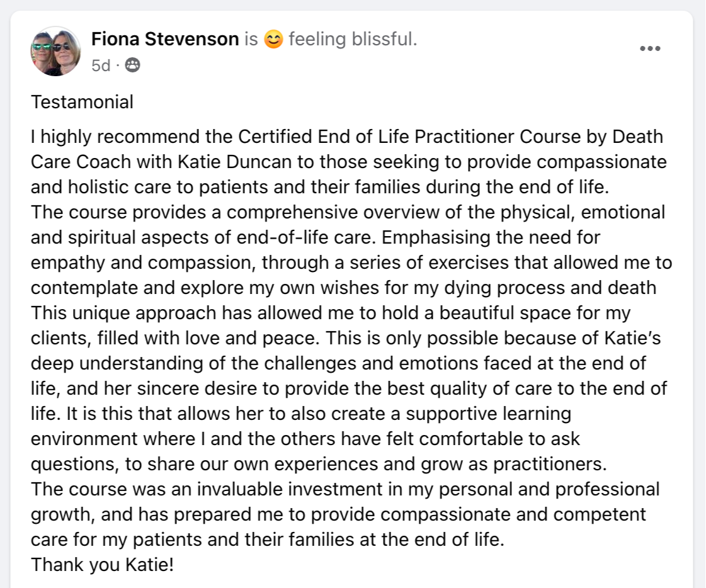Open the Fiona Stevenson profile name link
Screen dimensions: 706x588
(165, 40)
